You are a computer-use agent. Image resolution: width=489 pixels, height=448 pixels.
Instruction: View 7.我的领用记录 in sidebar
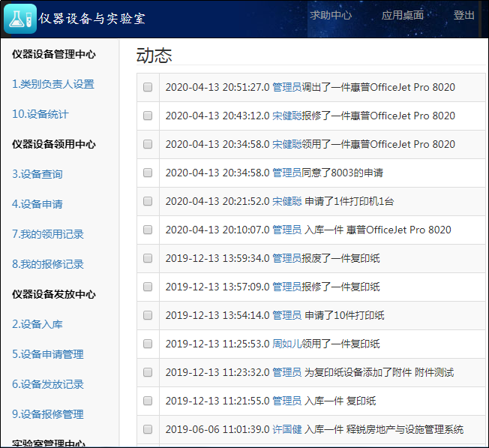click(x=48, y=234)
